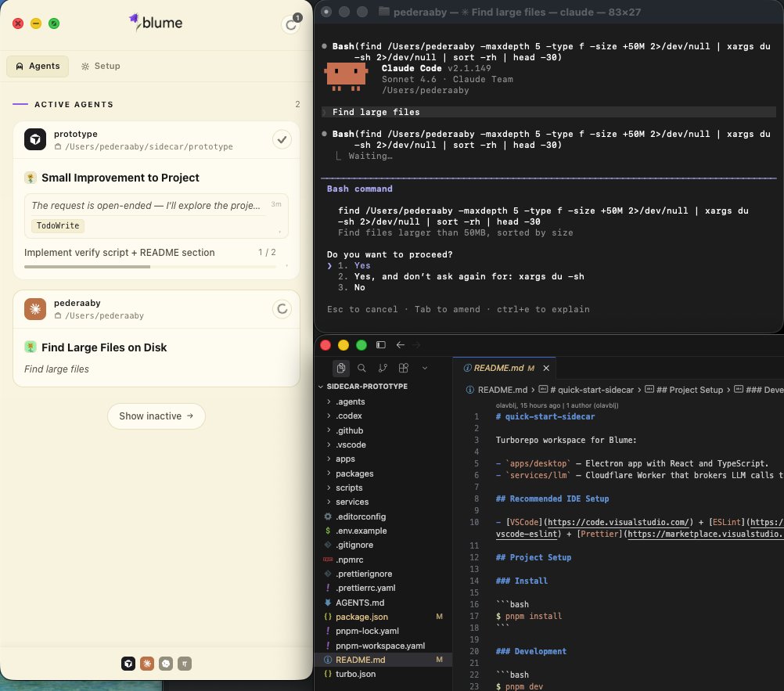Click the black cube icon in blume bottom bar

128,664
